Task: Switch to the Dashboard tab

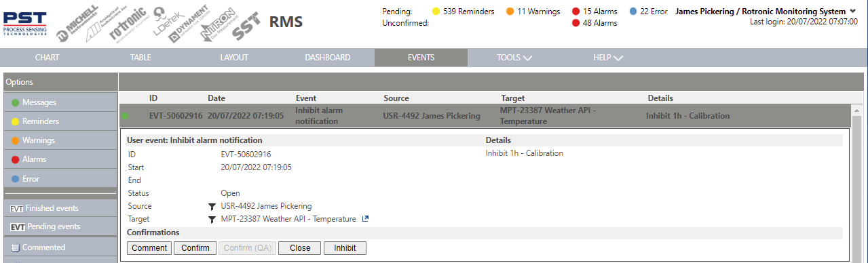Action: click(x=328, y=58)
